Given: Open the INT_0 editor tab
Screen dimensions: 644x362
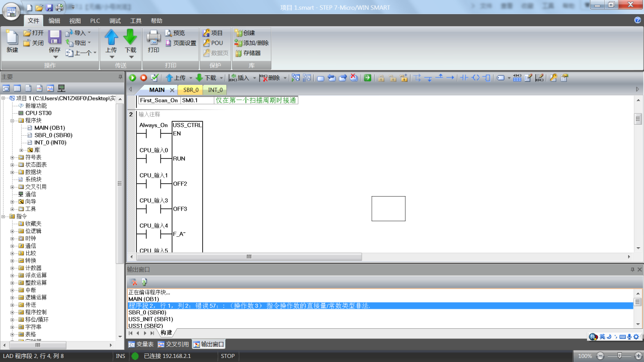Looking at the screenshot, I should (x=215, y=89).
